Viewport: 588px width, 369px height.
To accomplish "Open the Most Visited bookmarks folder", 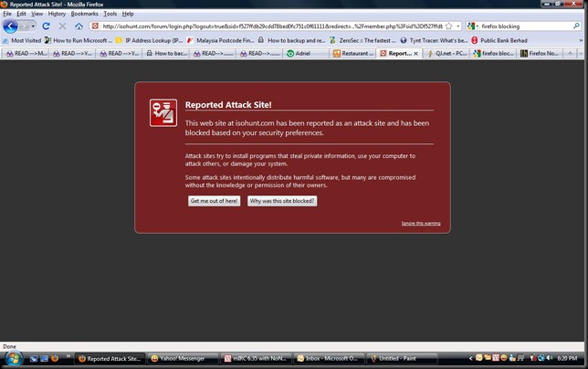I will pos(22,40).
